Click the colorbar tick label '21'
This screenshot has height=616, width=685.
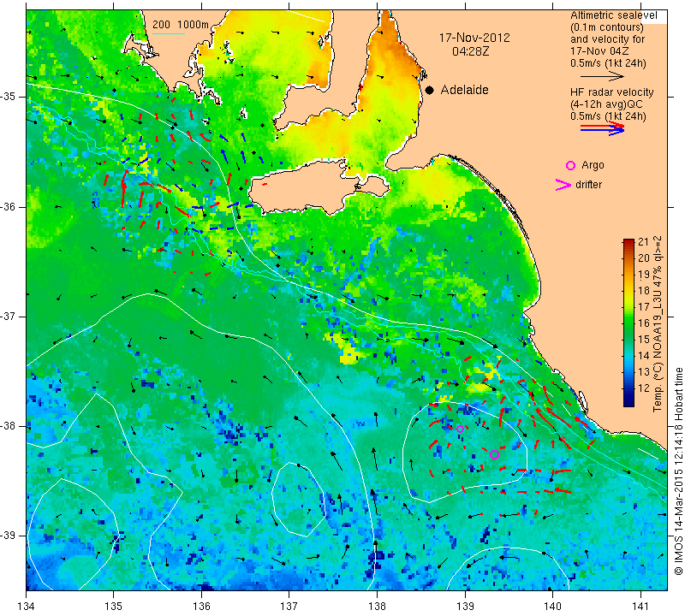pyautogui.click(x=644, y=242)
